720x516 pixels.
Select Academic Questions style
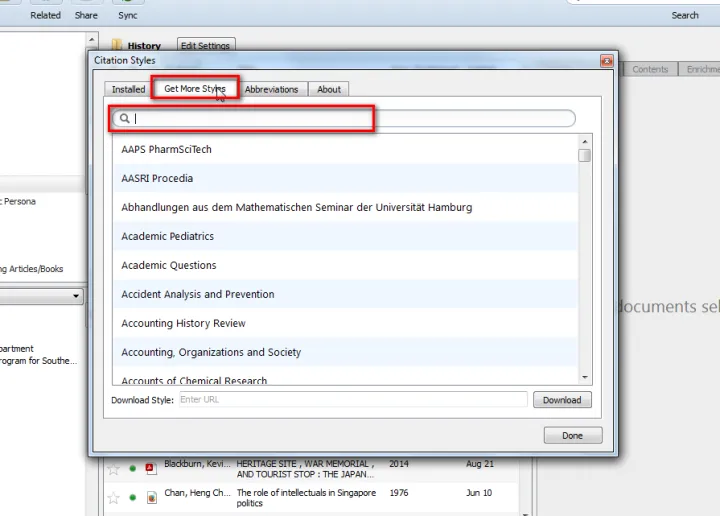(x=345, y=265)
